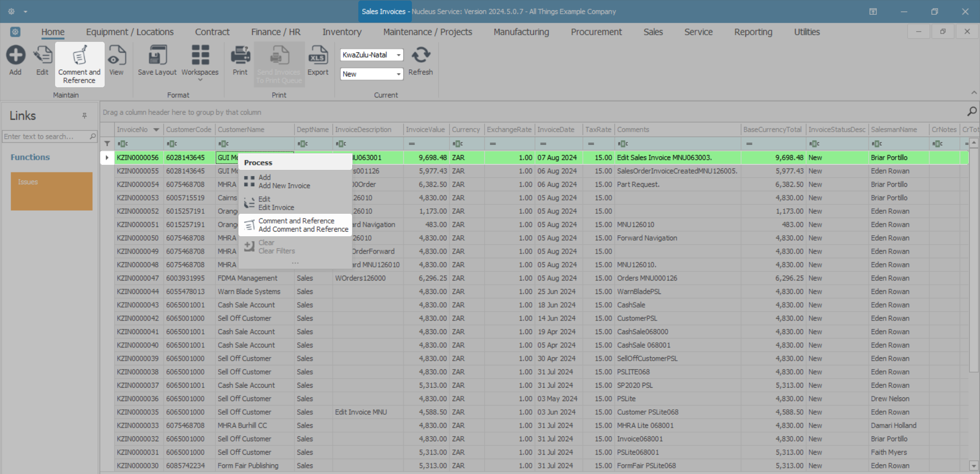
Task: Pin the Links panel
Action: [x=85, y=116]
